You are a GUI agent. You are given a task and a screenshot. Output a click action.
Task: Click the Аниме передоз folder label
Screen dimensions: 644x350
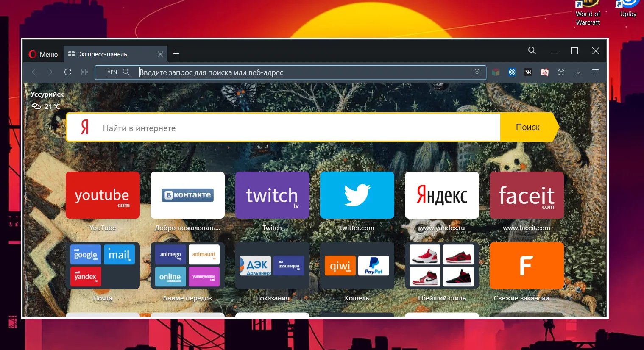(187, 298)
